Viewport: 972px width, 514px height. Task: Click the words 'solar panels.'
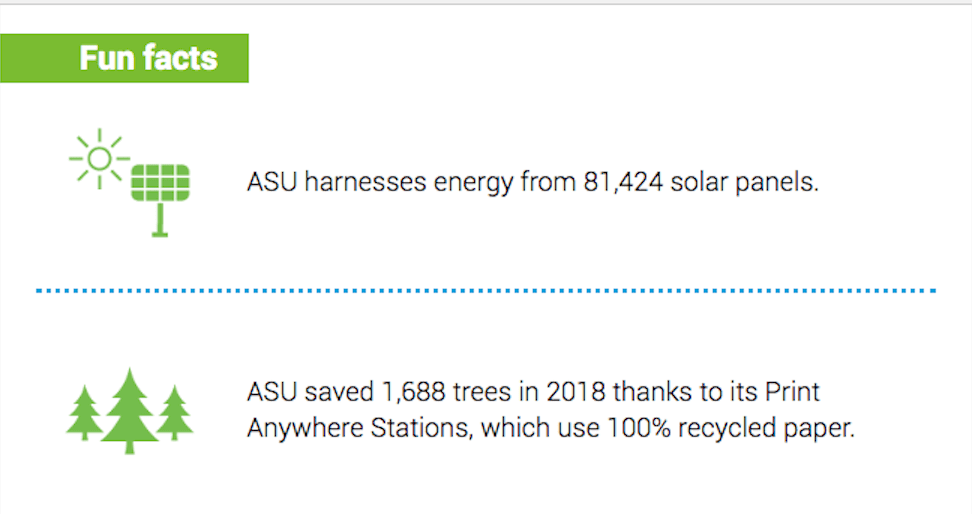tap(744, 182)
